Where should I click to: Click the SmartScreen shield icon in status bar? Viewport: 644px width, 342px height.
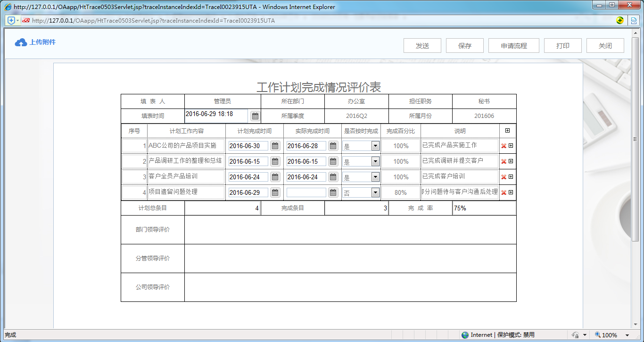(575, 334)
